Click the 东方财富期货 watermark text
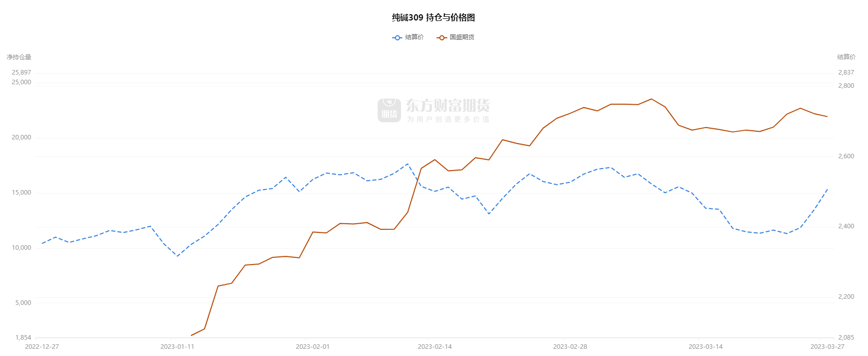The width and height of the screenshot is (868, 356). [x=448, y=106]
